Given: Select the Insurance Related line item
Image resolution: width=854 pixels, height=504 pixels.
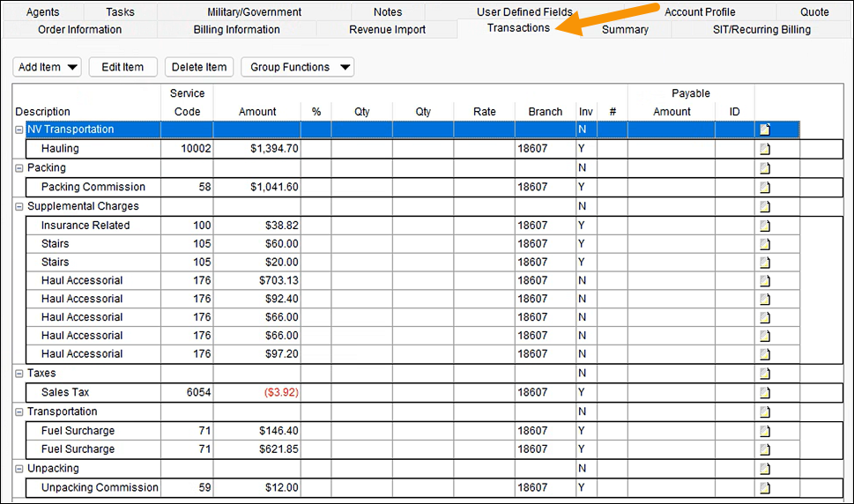Looking at the screenshot, I should [85, 226].
